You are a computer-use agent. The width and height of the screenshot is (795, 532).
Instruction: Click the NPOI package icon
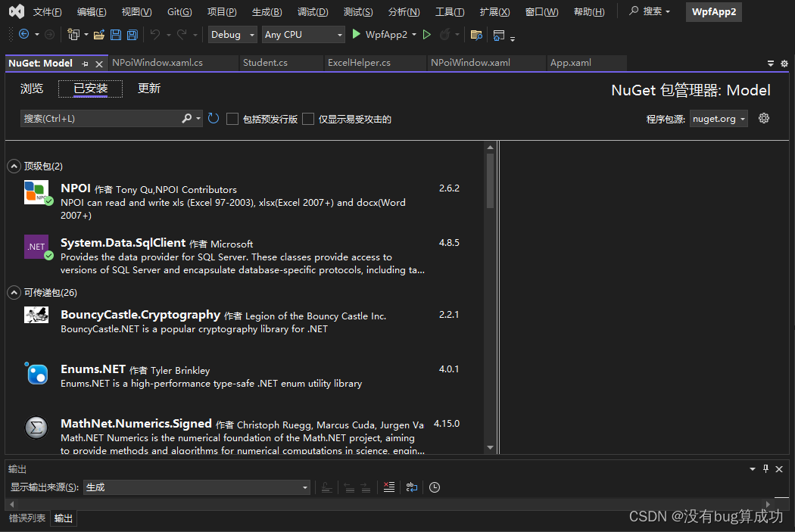[x=36, y=192]
